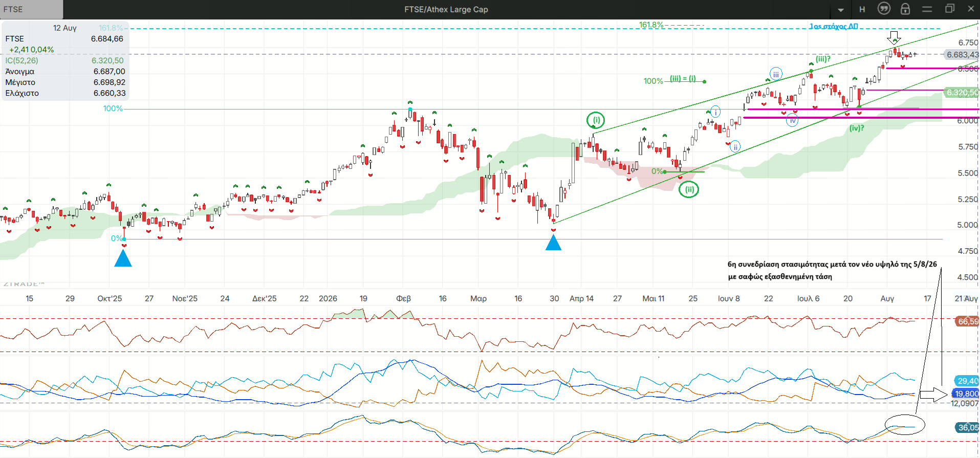Click the Άνοιγμα value 6.687,00
This screenshot has width=980, height=458.
[x=109, y=72]
